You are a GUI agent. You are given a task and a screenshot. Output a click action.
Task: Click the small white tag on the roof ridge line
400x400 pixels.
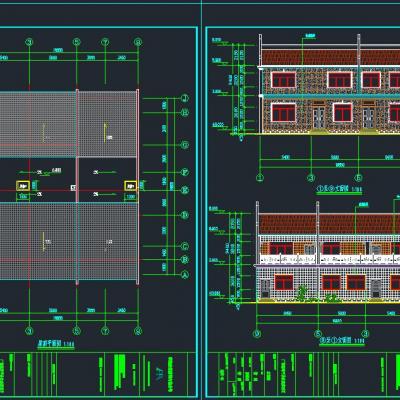click(73, 188)
